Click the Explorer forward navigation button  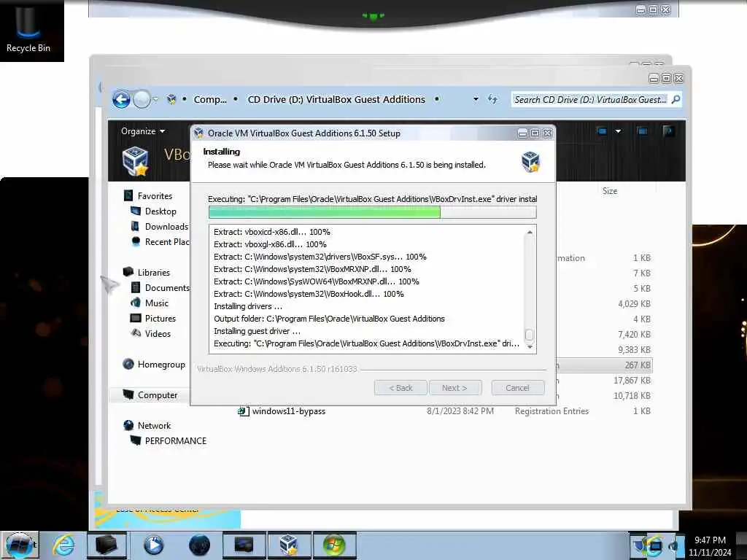(141, 99)
